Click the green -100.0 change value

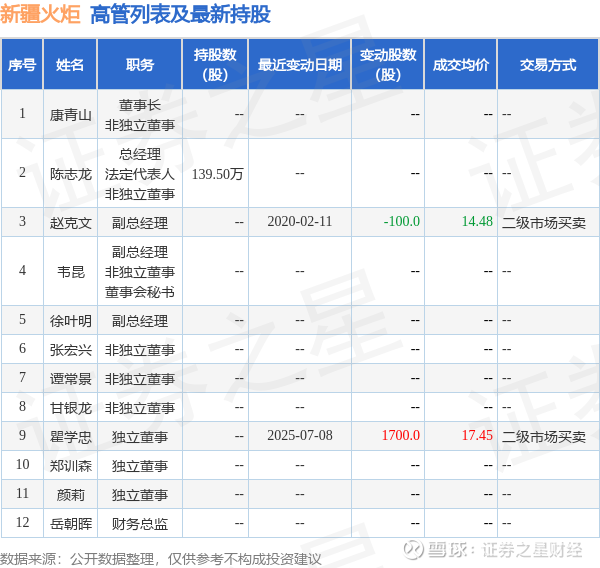point(402,222)
